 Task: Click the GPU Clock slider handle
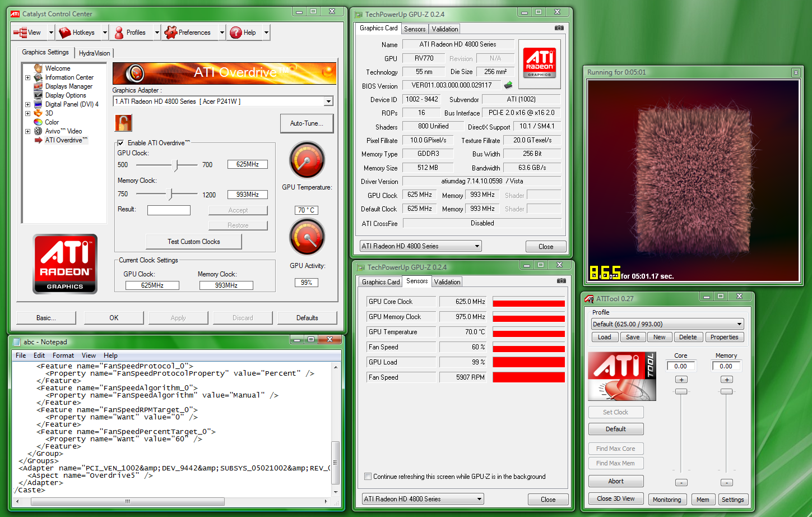(177, 165)
